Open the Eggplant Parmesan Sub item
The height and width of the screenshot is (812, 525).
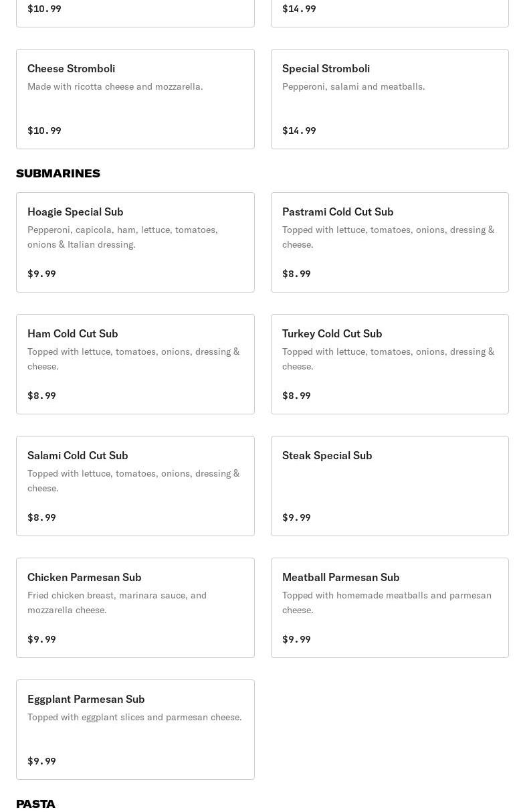click(x=135, y=730)
